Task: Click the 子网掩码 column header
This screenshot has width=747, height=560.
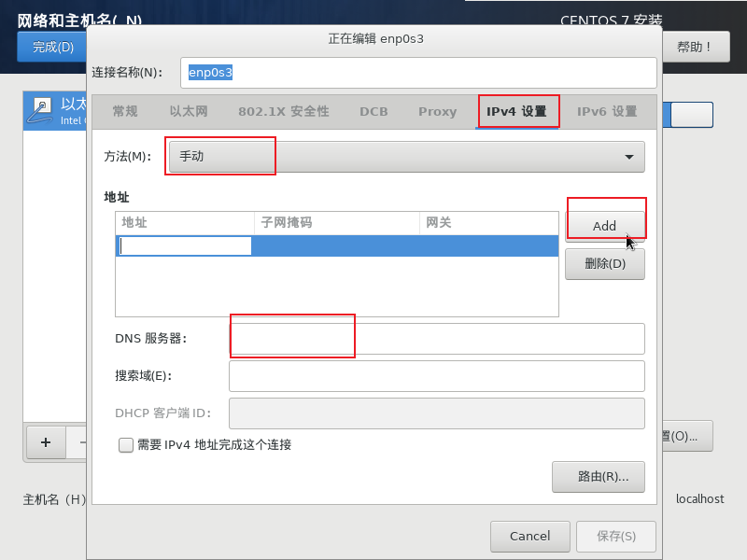Action: [x=337, y=223]
